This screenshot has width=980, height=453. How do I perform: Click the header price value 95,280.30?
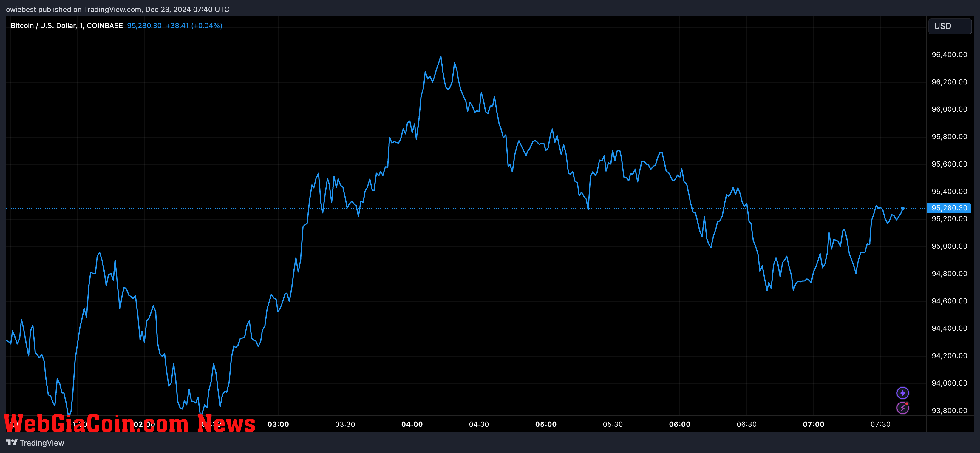point(144,25)
